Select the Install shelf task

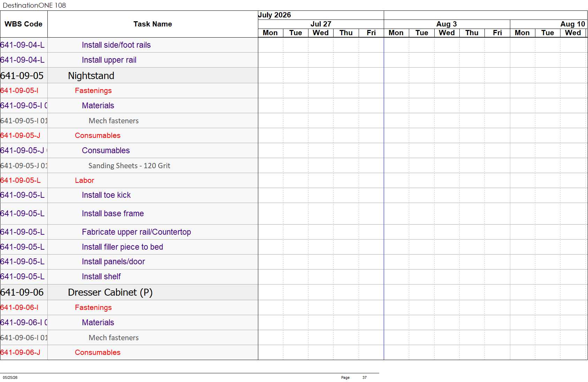click(101, 276)
